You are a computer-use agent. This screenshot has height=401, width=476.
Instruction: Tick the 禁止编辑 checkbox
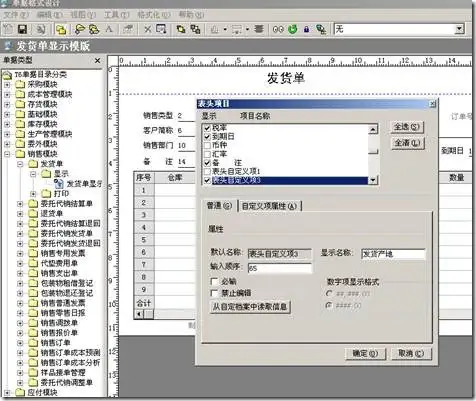[214, 293]
